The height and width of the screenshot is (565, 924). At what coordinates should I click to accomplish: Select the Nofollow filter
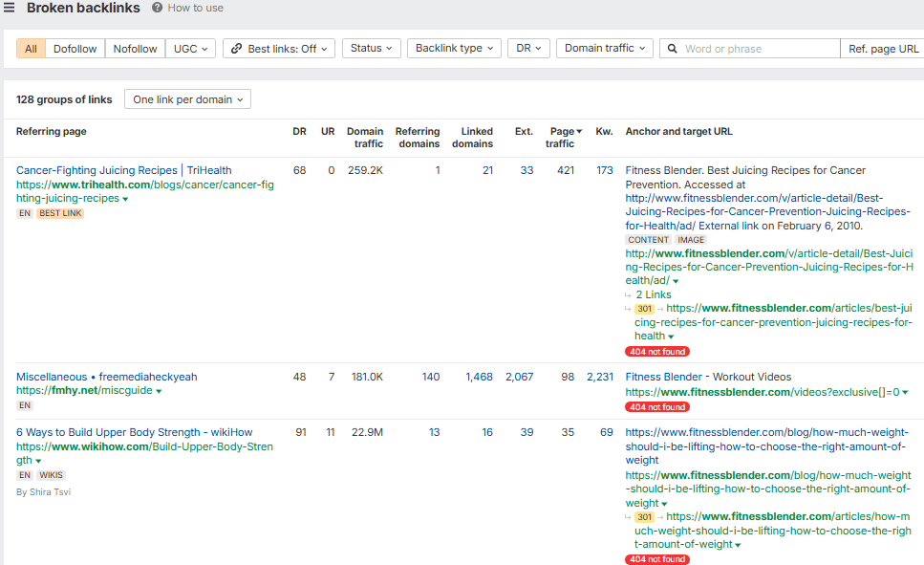pyautogui.click(x=135, y=49)
